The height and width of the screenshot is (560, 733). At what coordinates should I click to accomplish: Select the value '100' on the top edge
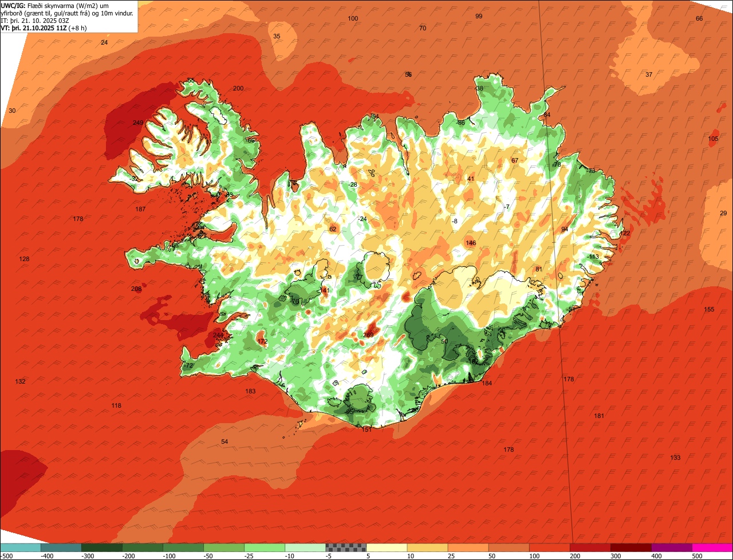pyautogui.click(x=353, y=18)
